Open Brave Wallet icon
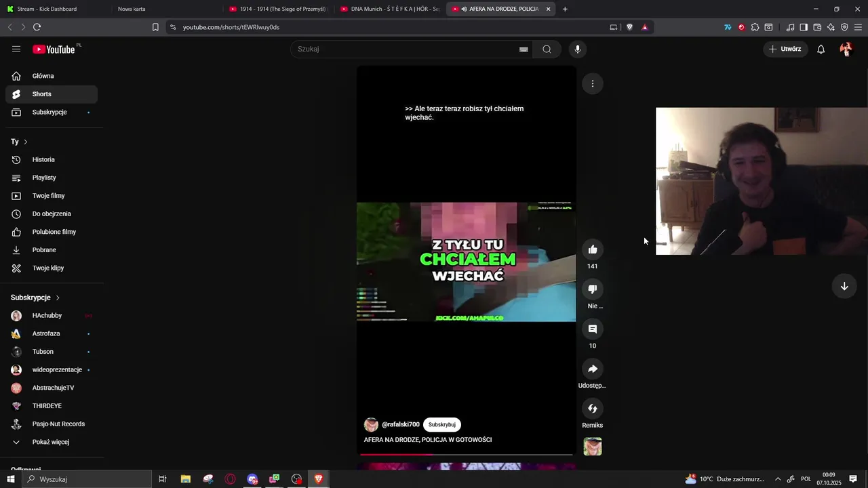Image resolution: width=868 pixels, height=488 pixels. click(817, 27)
